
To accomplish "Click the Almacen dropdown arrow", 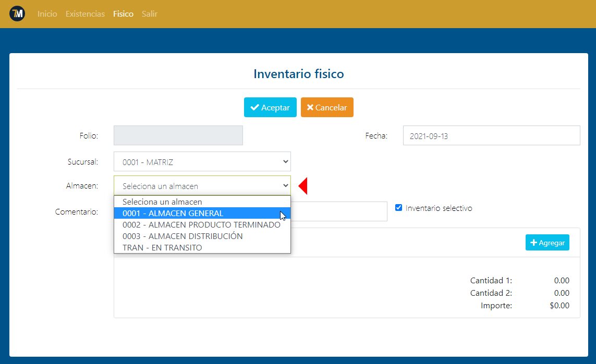I will (285, 185).
